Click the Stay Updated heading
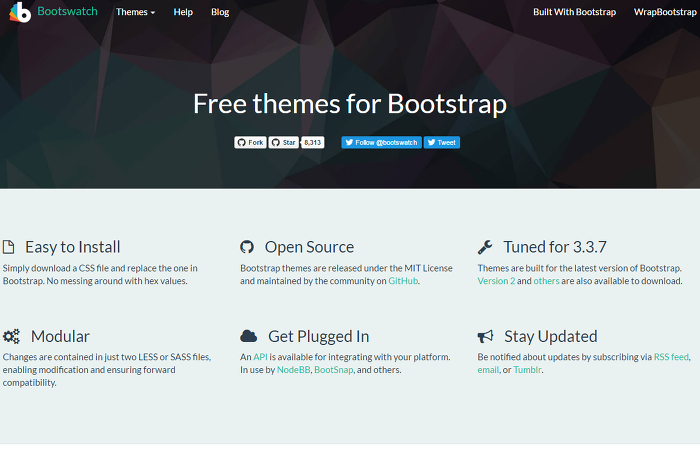This screenshot has height=457, width=700. [x=550, y=336]
